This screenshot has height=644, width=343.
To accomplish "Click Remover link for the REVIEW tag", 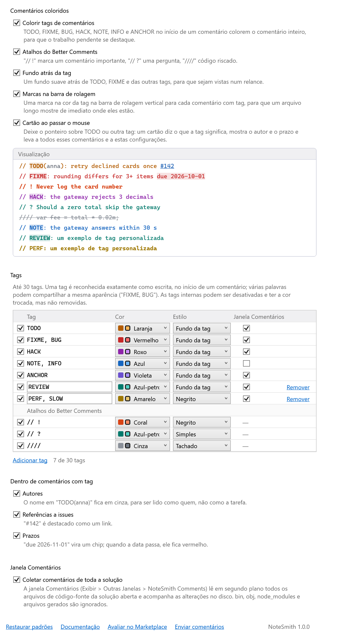I will point(298,387).
